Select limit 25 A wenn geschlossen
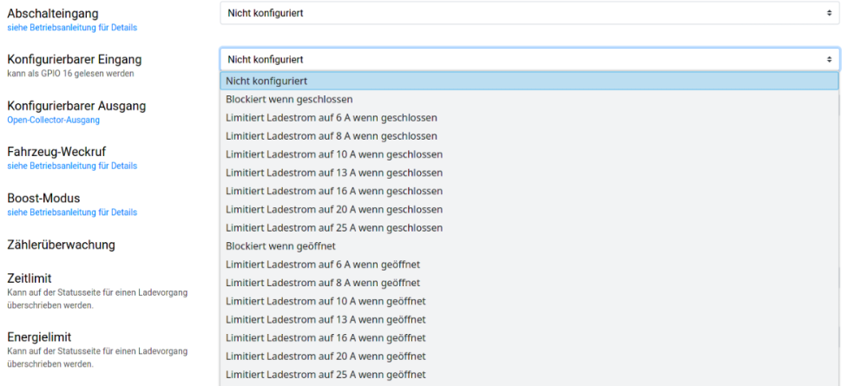The height and width of the screenshot is (386, 868). (333, 228)
